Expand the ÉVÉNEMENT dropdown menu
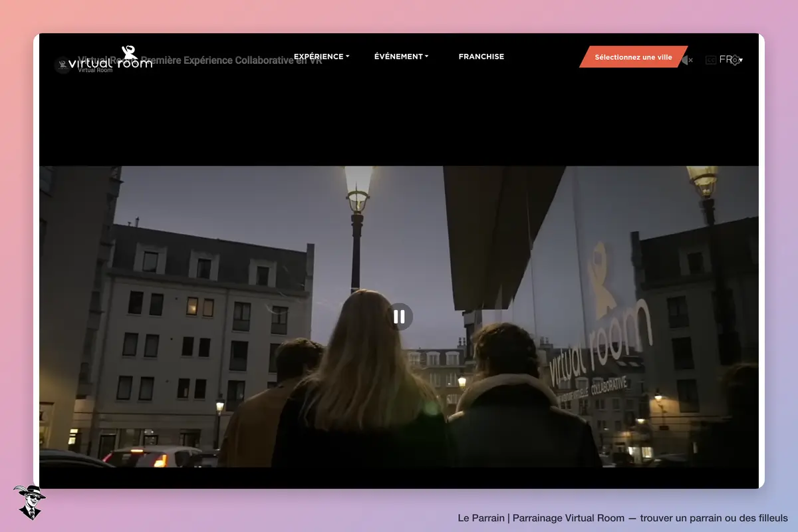798x532 pixels. (401, 57)
